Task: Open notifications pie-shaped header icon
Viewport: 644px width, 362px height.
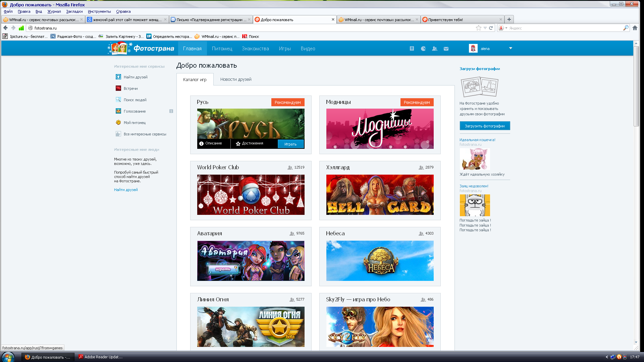Action: pyautogui.click(x=423, y=49)
